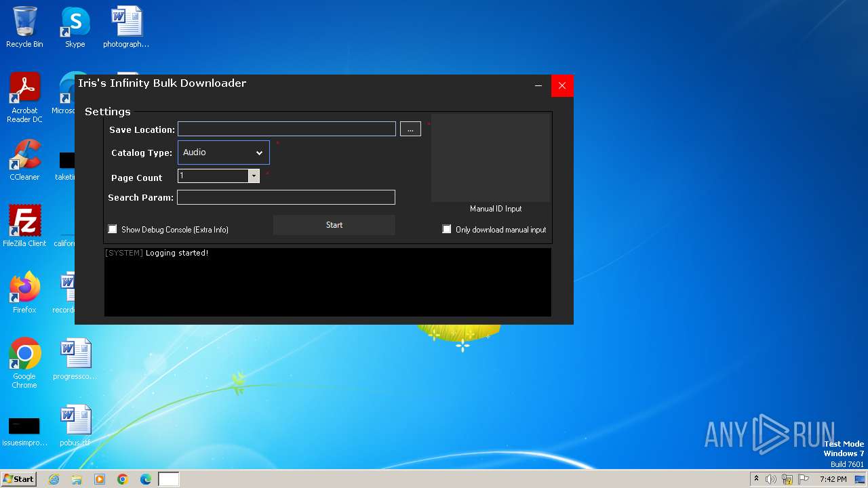Image resolution: width=868 pixels, height=488 pixels.
Task: Open Acrobat Reader DC shortcut
Action: point(24,98)
